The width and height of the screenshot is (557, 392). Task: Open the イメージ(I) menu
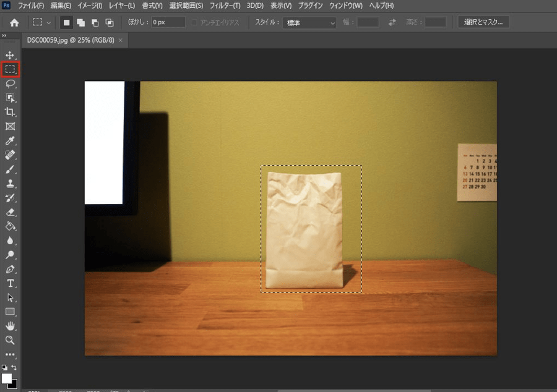coord(90,6)
